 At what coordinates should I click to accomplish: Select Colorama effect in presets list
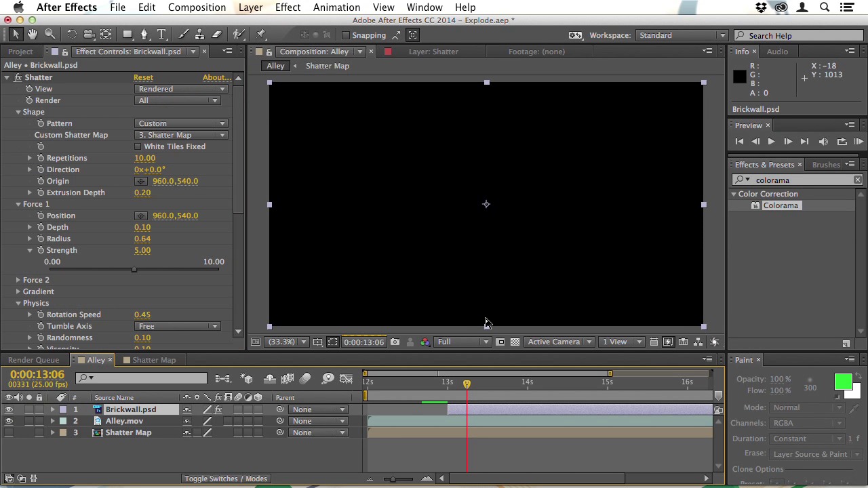[780, 205]
